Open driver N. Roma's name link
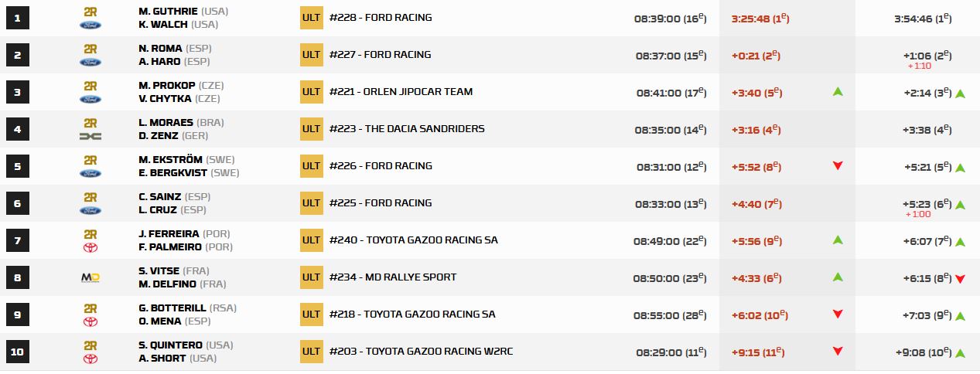The image size is (980, 374). pyautogui.click(x=160, y=48)
